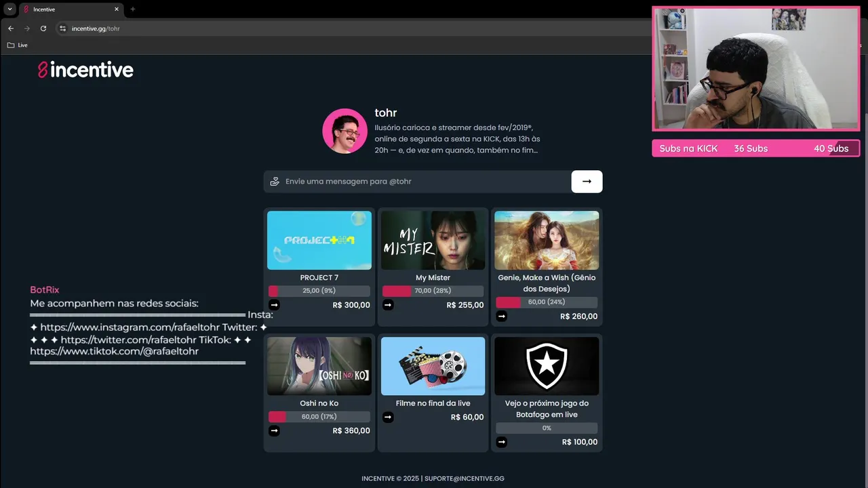Click the streamer webcam overlay
This screenshot has height=488, width=868.
click(755, 68)
